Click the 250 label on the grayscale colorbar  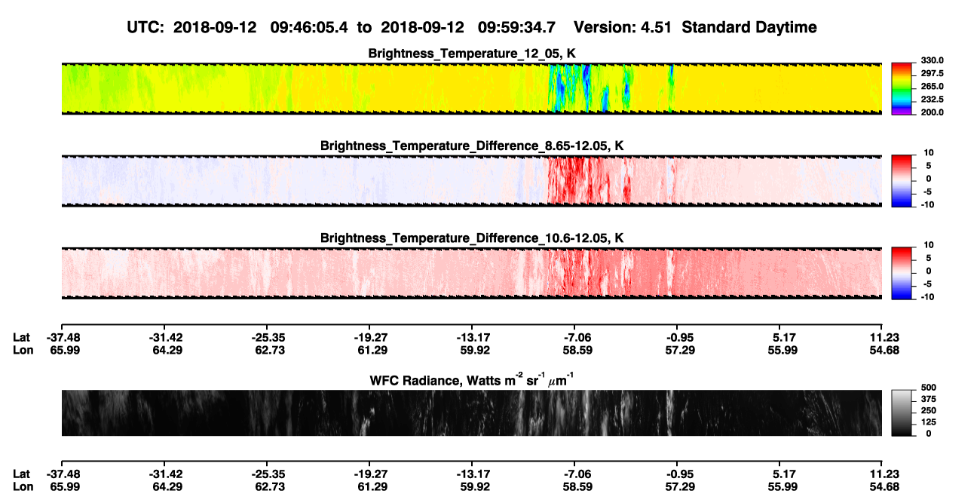929,411
